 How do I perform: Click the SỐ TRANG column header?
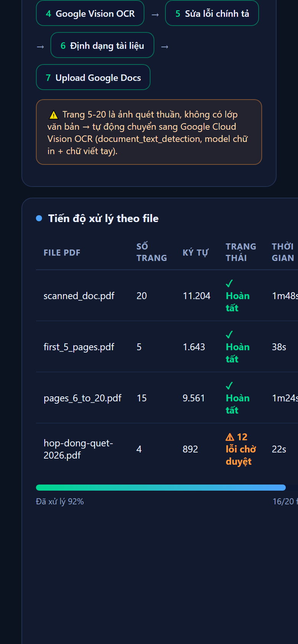(152, 252)
